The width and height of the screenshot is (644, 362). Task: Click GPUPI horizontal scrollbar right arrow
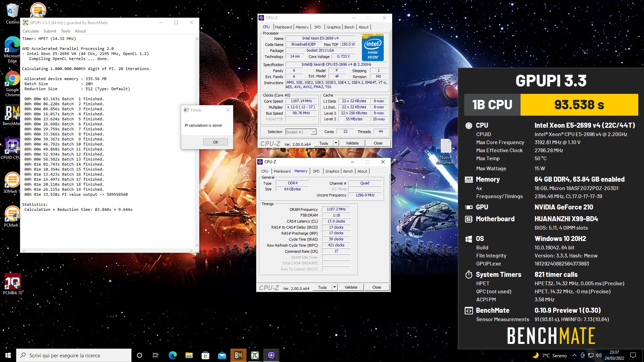tap(192, 251)
